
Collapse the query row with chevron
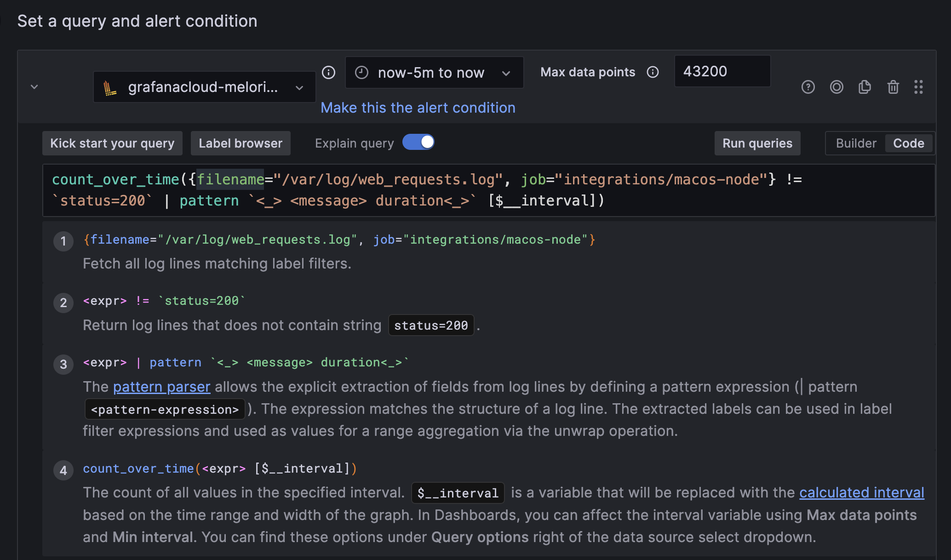[x=34, y=87]
